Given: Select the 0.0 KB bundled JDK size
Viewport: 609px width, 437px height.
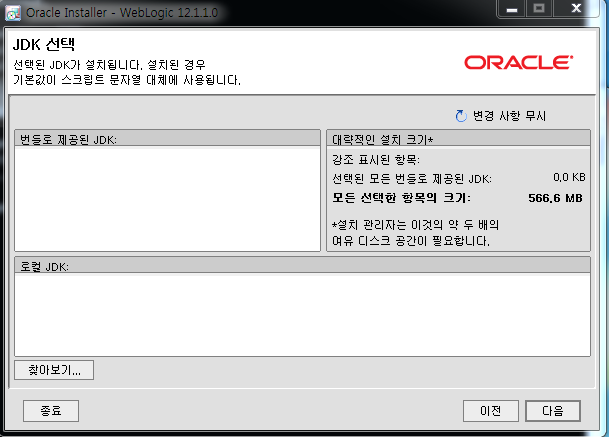Looking at the screenshot, I should [569, 178].
